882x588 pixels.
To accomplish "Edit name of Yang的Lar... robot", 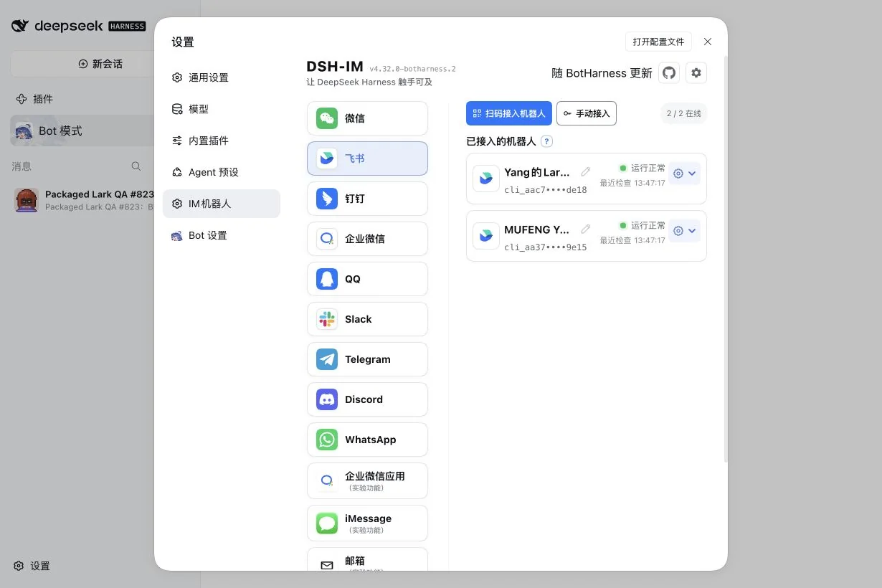I will [586, 172].
